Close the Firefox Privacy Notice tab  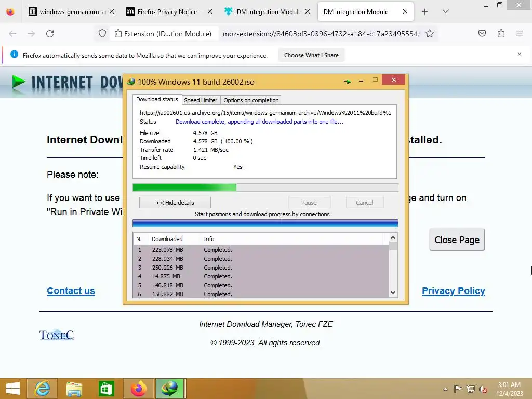(x=210, y=12)
